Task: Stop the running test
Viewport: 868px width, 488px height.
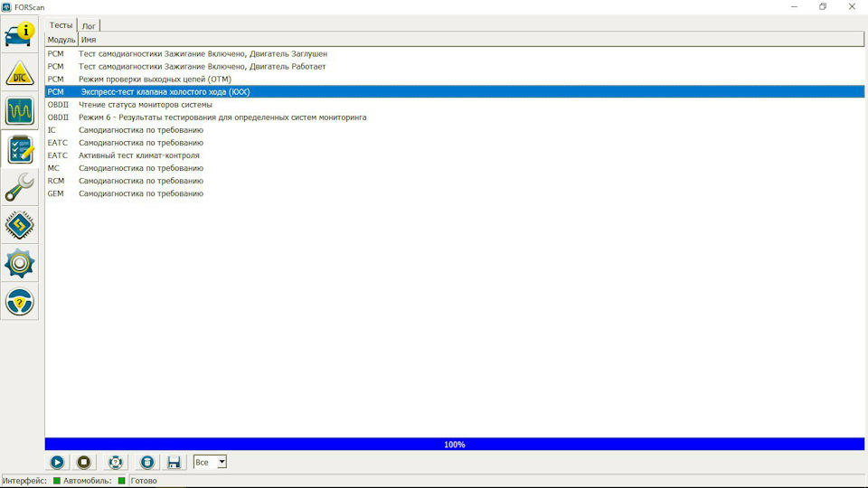Action: click(x=83, y=462)
